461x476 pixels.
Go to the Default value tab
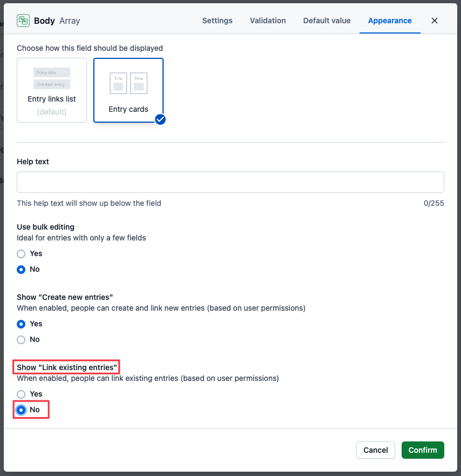[x=327, y=21]
